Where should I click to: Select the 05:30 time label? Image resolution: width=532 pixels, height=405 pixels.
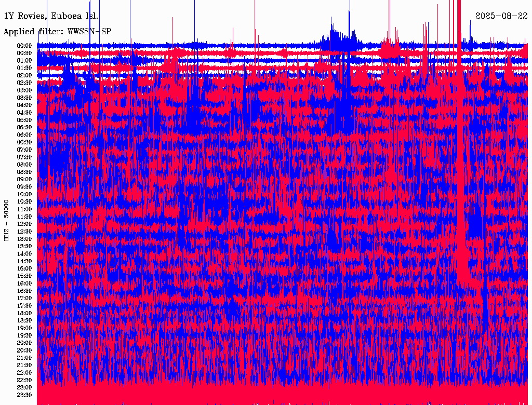click(x=24, y=127)
